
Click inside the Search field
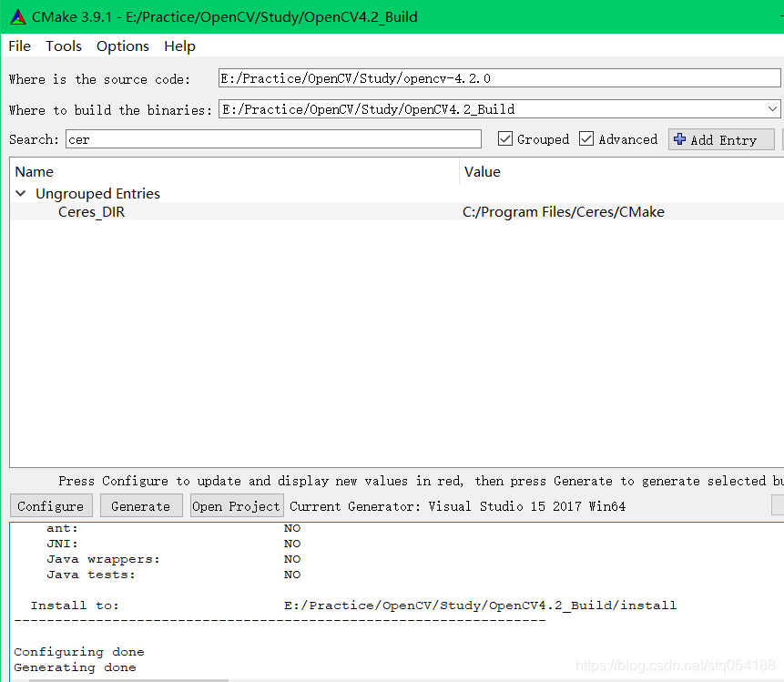273,138
